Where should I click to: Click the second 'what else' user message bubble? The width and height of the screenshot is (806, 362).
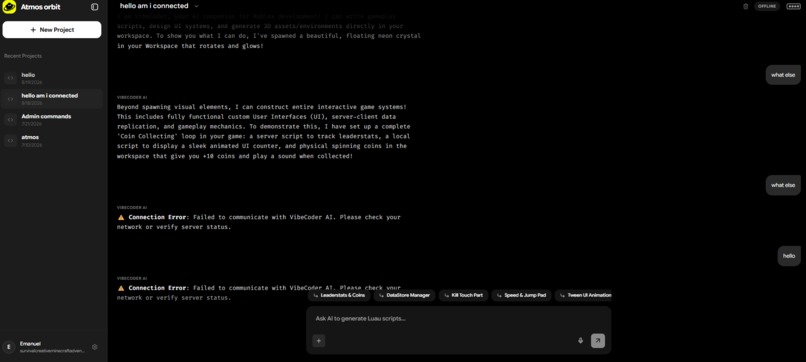click(x=783, y=185)
